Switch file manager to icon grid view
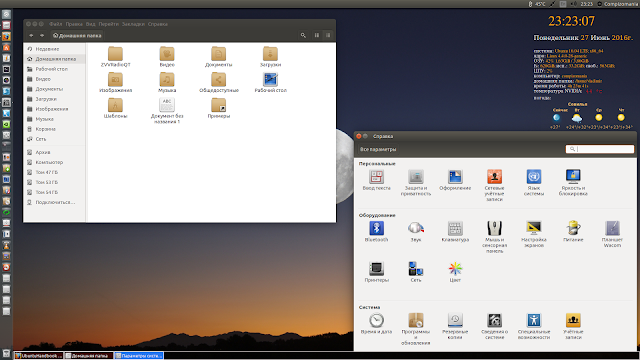 point(317,36)
